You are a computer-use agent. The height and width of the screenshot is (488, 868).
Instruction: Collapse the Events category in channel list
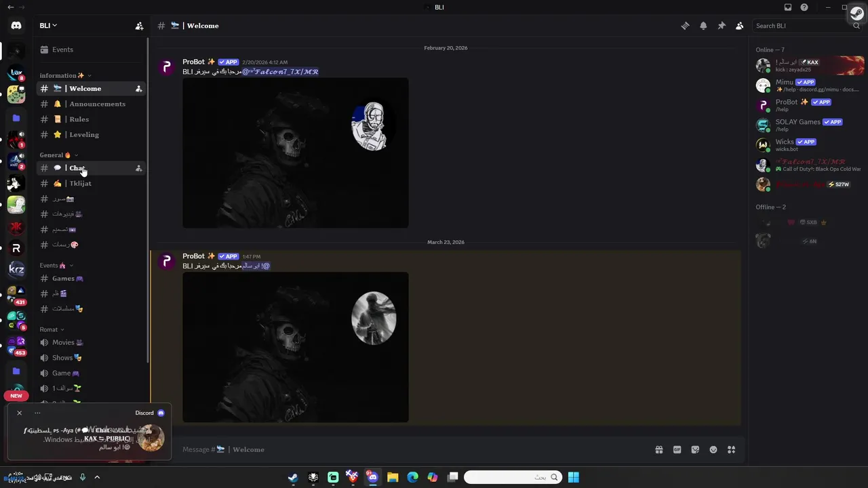(56, 266)
